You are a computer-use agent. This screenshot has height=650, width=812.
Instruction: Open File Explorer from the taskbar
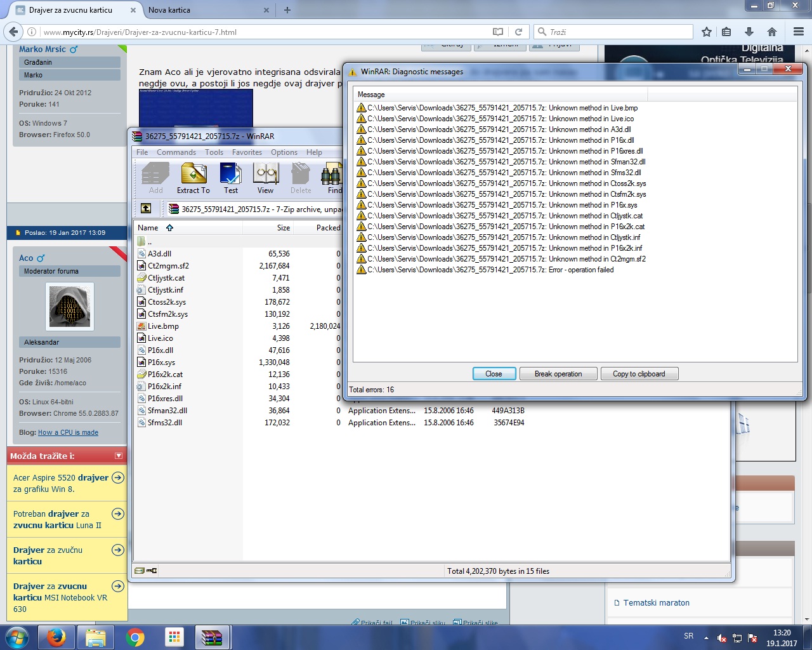96,637
